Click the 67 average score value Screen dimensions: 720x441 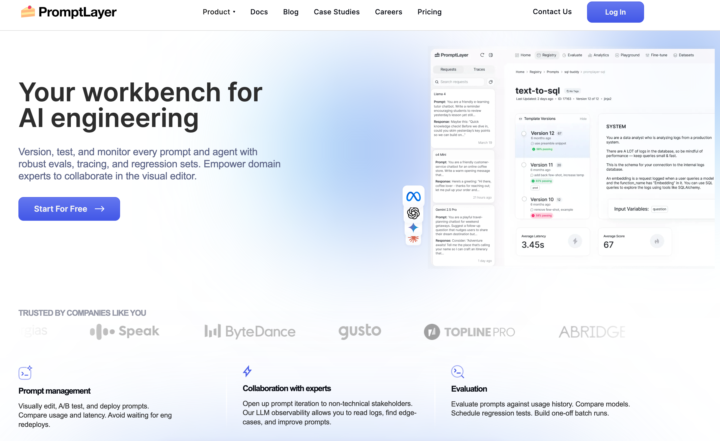coord(608,245)
